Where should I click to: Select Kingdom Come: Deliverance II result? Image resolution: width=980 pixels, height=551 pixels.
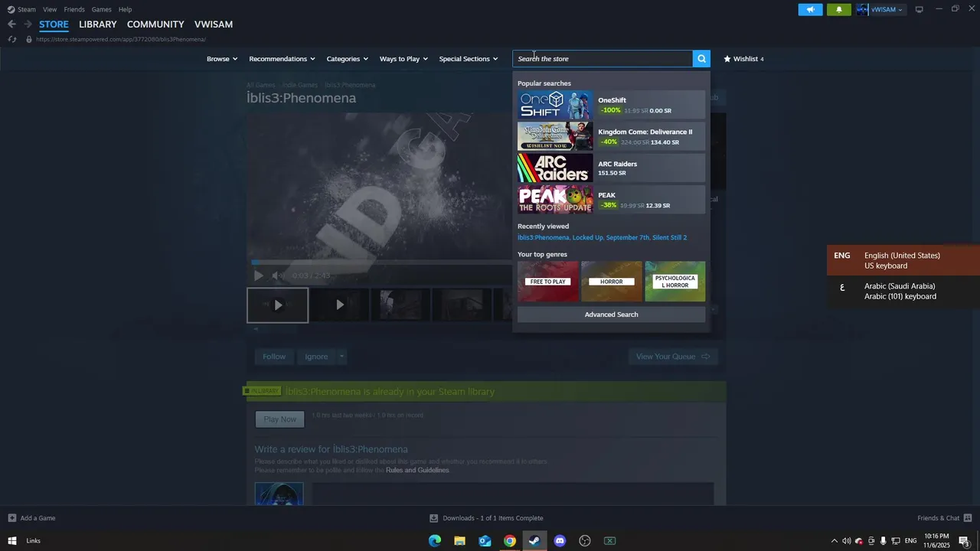pos(611,136)
